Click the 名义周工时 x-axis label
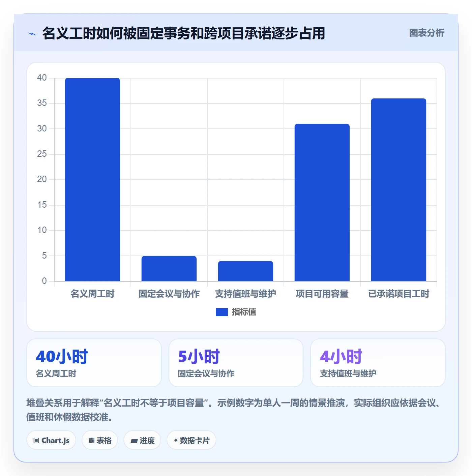Image resolution: width=472 pixels, height=476 pixels. (x=92, y=294)
